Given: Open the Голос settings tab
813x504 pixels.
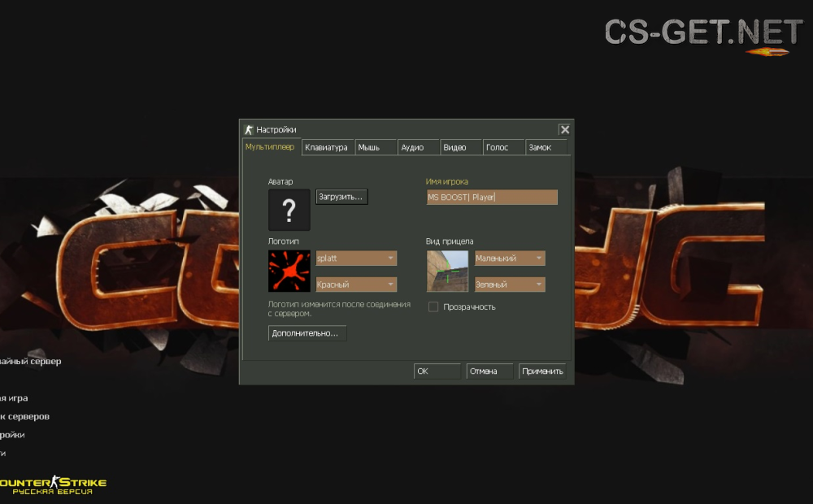Looking at the screenshot, I should [x=503, y=147].
